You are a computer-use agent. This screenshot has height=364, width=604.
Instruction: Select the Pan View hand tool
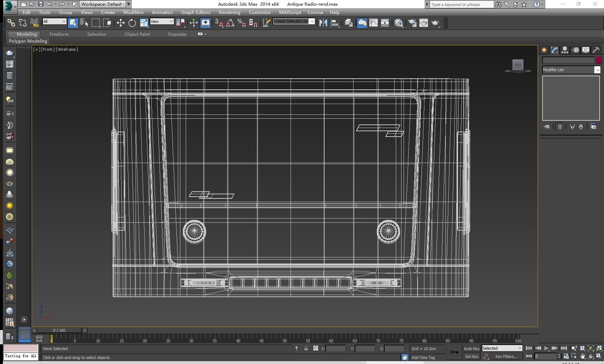click(583, 356)
